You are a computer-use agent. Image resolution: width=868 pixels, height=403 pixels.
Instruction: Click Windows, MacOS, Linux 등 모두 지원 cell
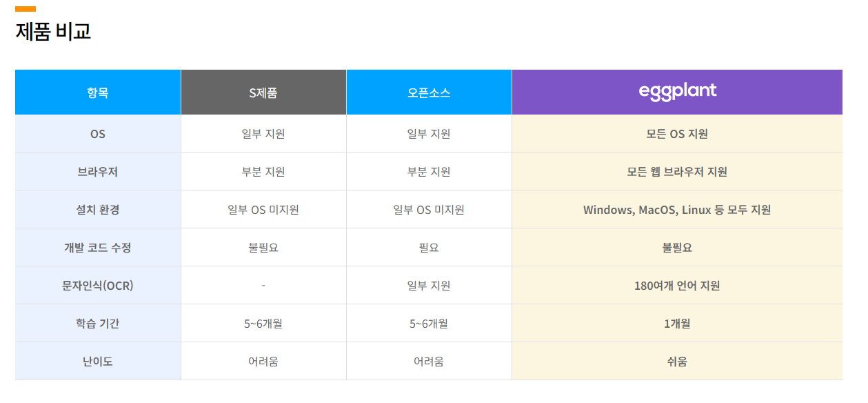tap(677, 210)
